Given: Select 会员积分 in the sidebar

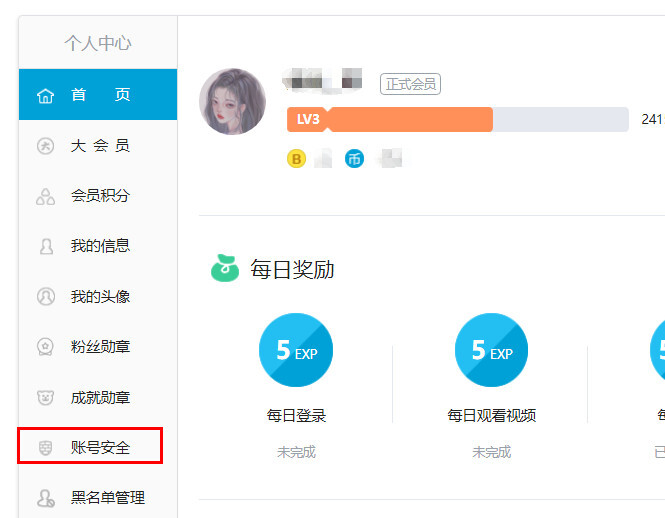Looking at the screenshot, I should [100, 196].
